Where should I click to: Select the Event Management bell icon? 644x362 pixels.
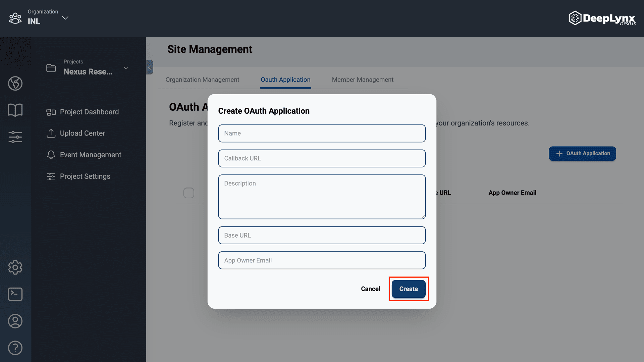click(x=51, y=155)
